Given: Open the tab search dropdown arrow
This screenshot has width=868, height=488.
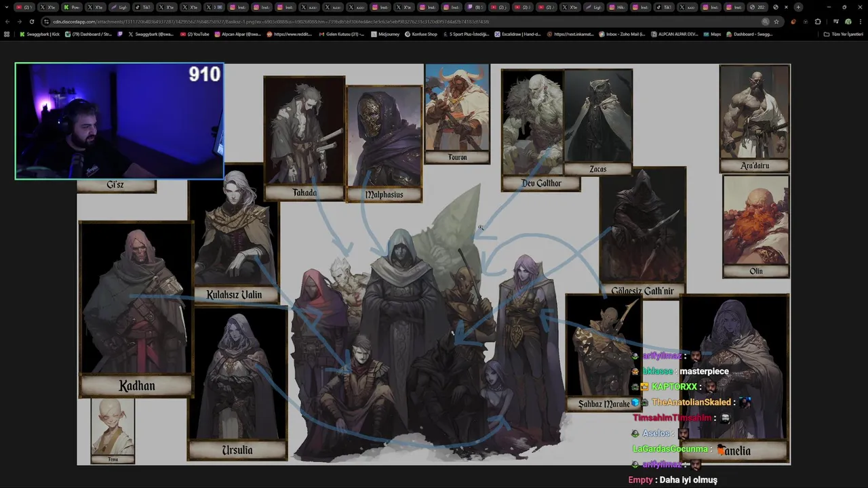Looking at the screenshot, I should click(7, 7).
